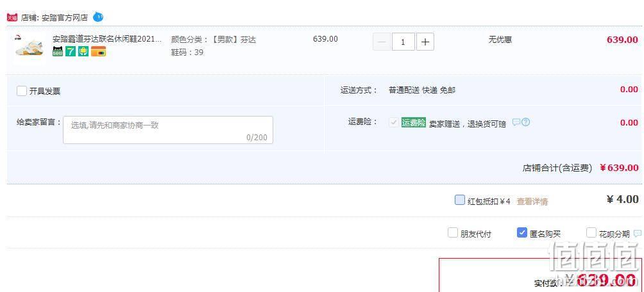Click the question mark help icon for 运费险

pos(526,122)
